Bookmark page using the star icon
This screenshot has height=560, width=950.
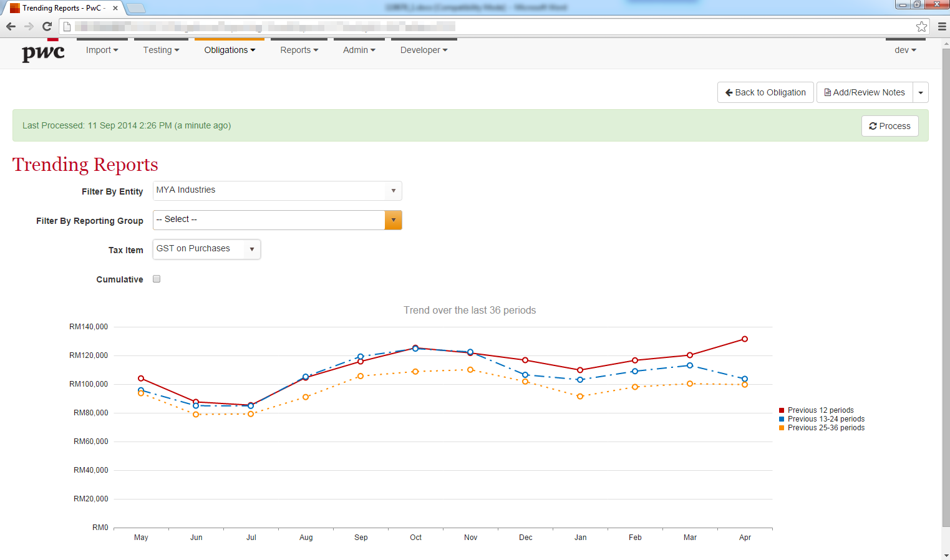click(921, 26)
